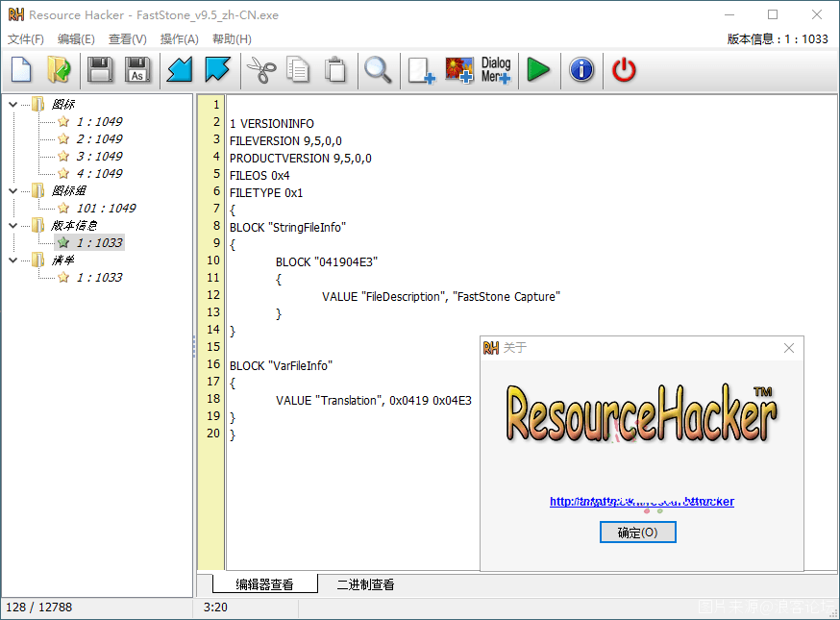Switch to the 二进制查看 tab
Viewport: 840px width, 620px height.
365,584
